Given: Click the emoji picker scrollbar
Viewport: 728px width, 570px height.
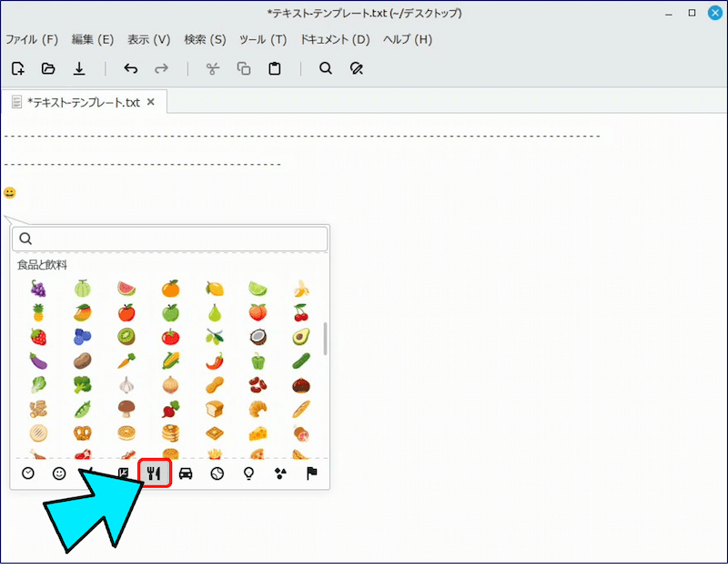Looking at the screenshot, I should [x=325, y=338].
